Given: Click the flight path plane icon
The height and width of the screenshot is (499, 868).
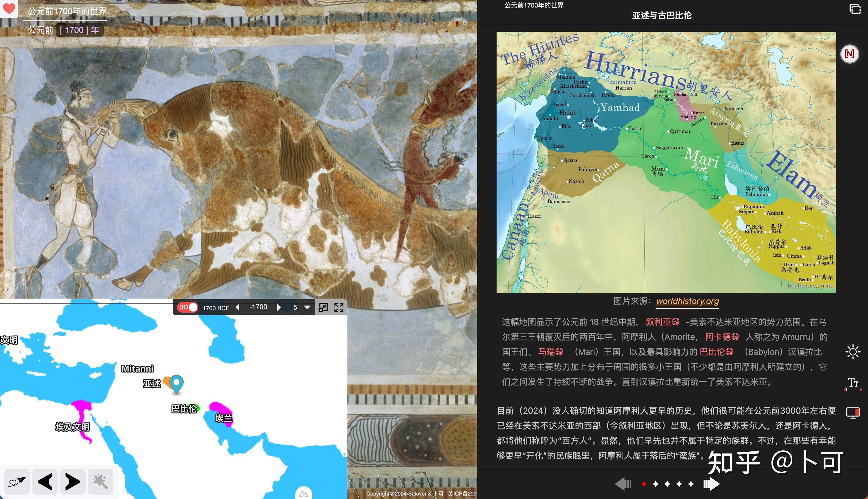Looking at the screenshot, I should click(17, 482).
